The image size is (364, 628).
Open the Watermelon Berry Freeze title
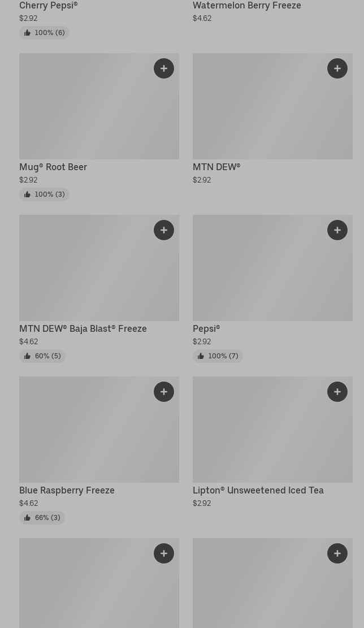pos(246,6)
